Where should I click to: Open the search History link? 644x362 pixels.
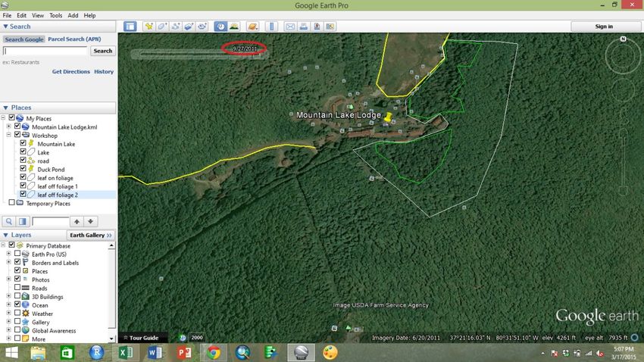[104, 71]
